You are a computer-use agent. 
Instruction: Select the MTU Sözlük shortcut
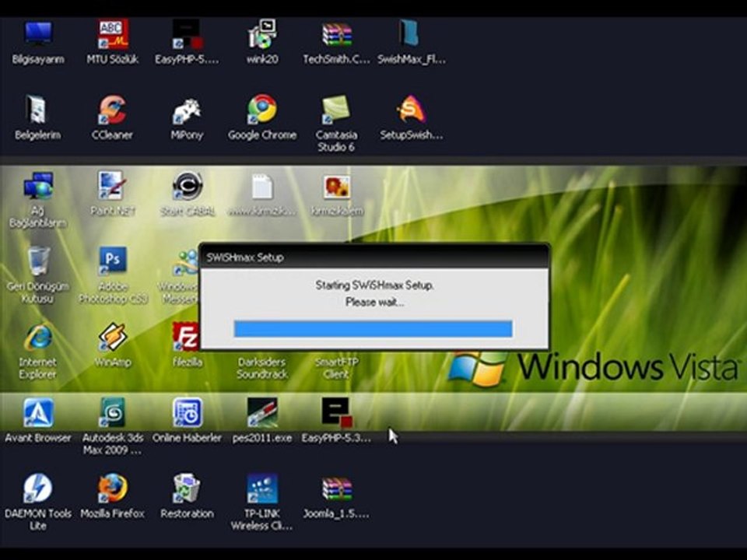click(113, 34)
